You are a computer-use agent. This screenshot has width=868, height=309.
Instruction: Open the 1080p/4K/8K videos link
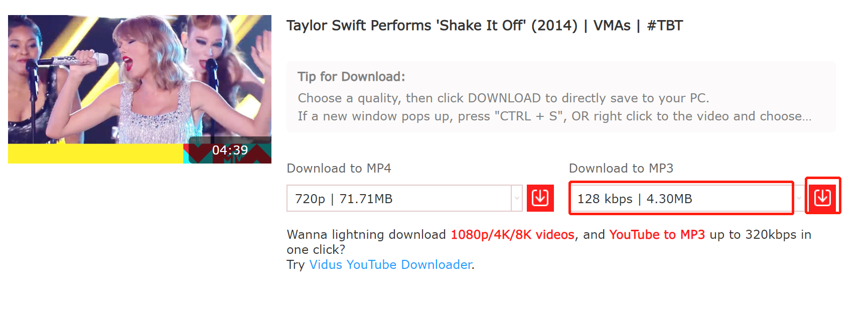512,235
